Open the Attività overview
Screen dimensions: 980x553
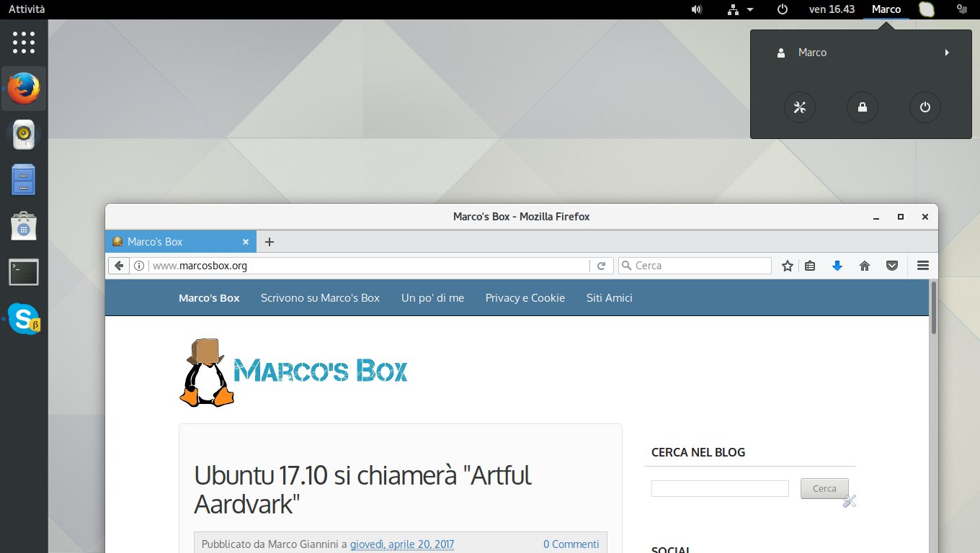coord(27,9)
